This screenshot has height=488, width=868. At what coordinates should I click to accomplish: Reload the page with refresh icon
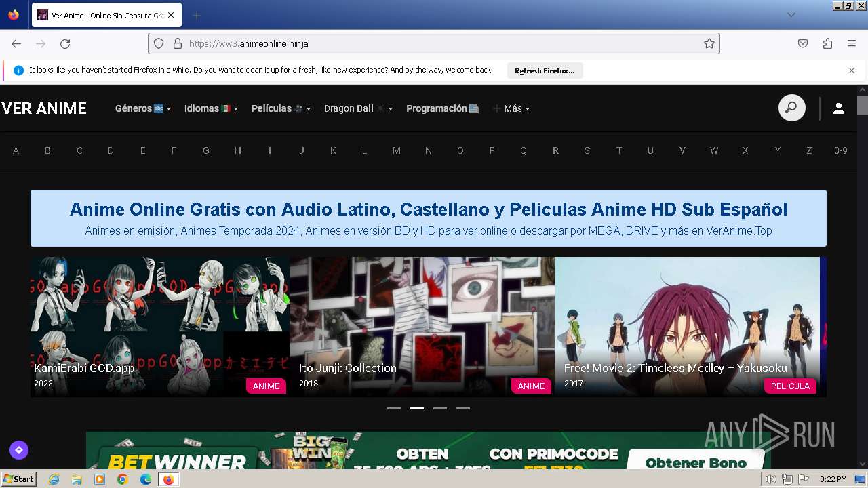pyautogui.click(x=65, y=43)
